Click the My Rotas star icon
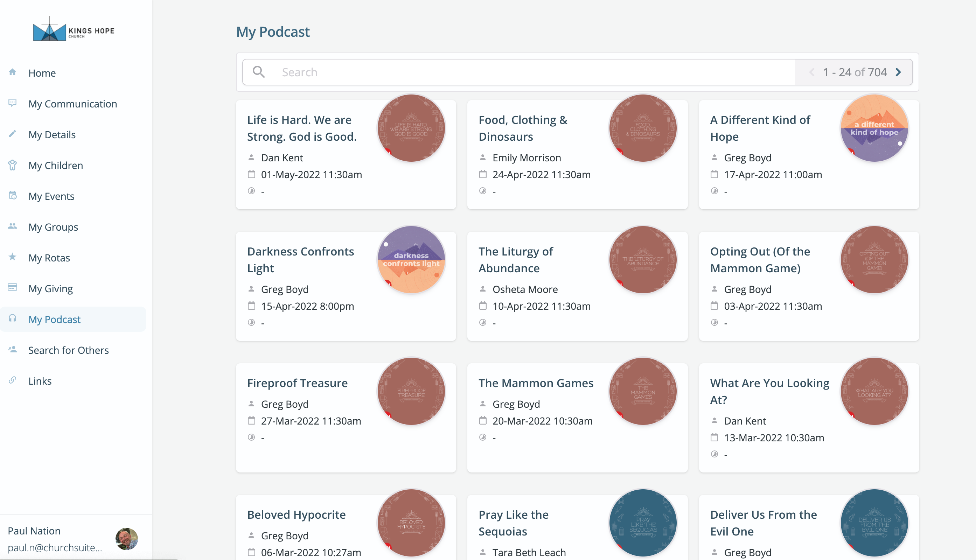 [x=12, y=257]
